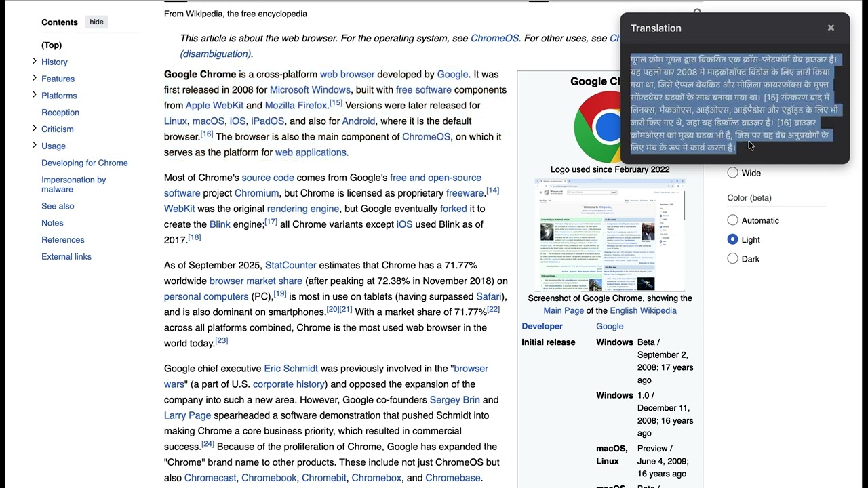Screen dimensions: 868x488
Task: Open the Google link in infobox Developer row
Action: click(x=610, y=326)
